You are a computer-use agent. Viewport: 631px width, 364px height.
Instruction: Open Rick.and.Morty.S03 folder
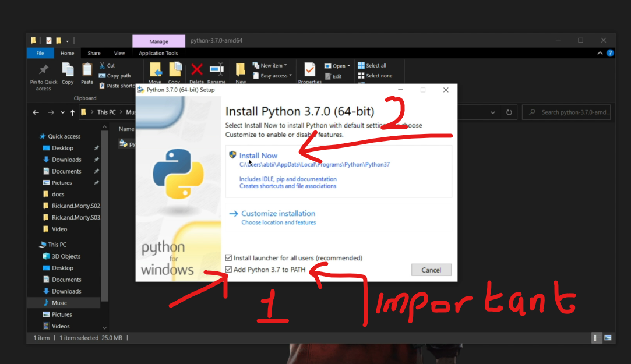tap(76, 218)
